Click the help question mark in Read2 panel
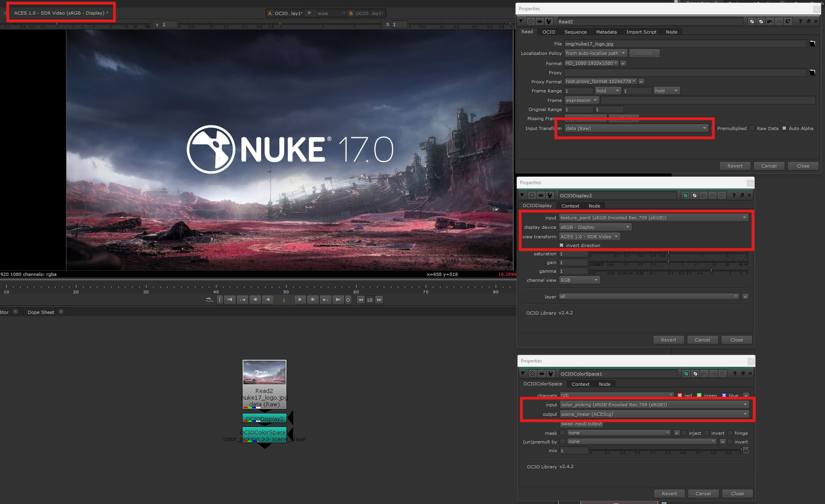The height and width of the screenshot is (504, 825). click(x=800, y=21)
